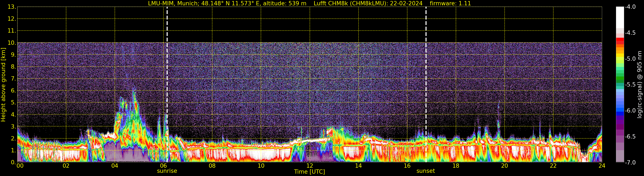Click the time axis tick '04'
Image resolution: width=644 pixels, height=176 pixels.
pyautogui.click(x=115, y=166)
